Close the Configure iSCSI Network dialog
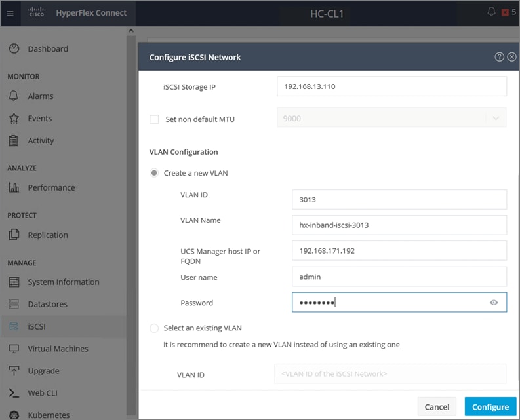 click(x=511, y=57)
